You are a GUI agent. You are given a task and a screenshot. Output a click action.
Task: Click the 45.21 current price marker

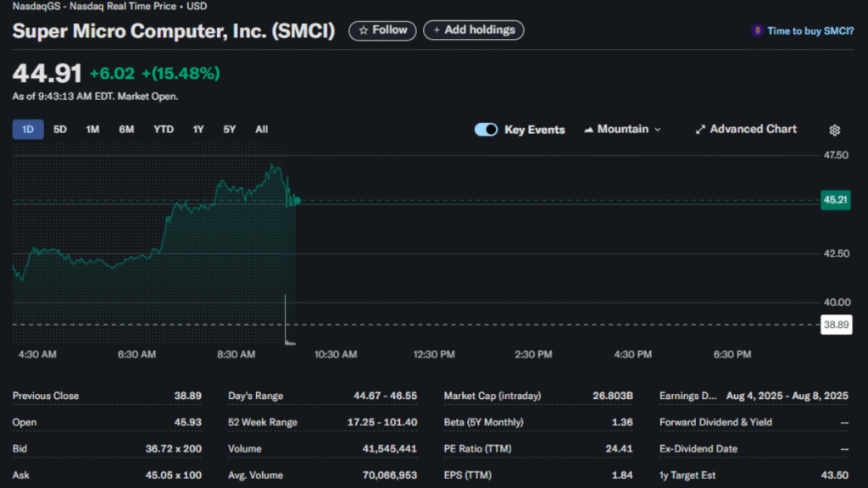pyautogui.click(x=835, y=200)
